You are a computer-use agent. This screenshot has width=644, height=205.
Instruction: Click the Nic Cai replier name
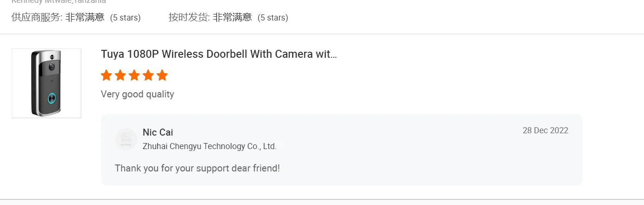point(158,132)
